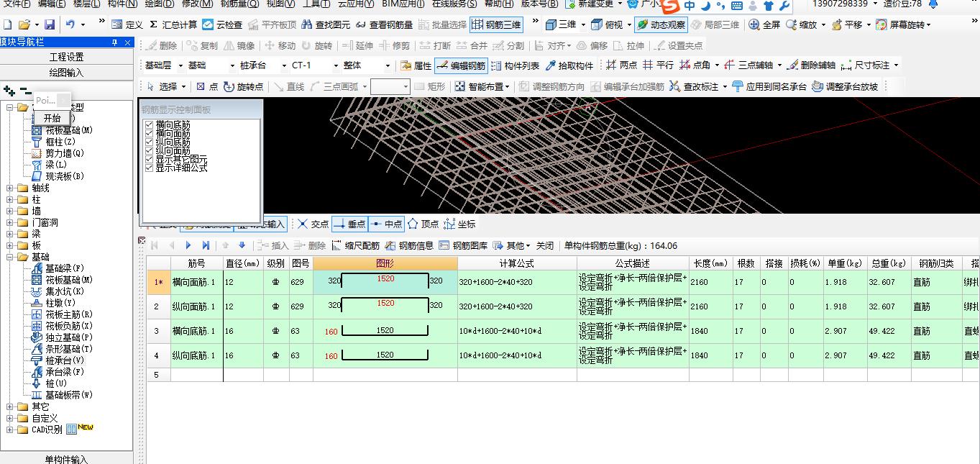Open 缩尺配筋 scaled reinforcement tool
The image size is (980, 464).
coord(355,245)
